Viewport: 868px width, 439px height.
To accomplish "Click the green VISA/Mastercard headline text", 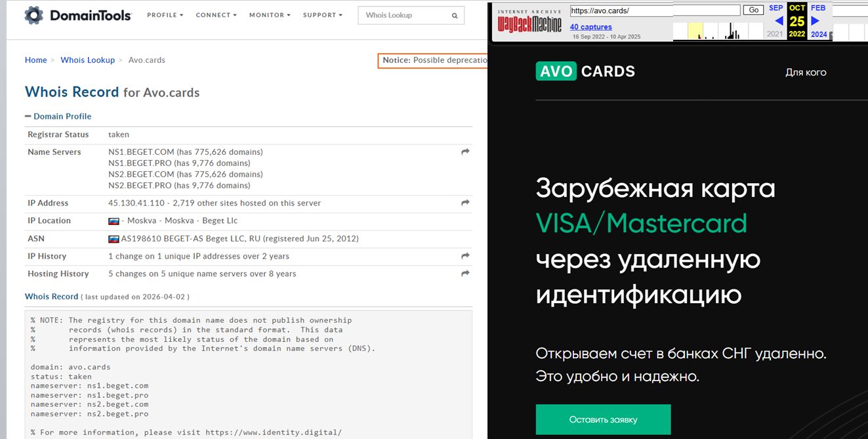I will click(x=642, y=223).
